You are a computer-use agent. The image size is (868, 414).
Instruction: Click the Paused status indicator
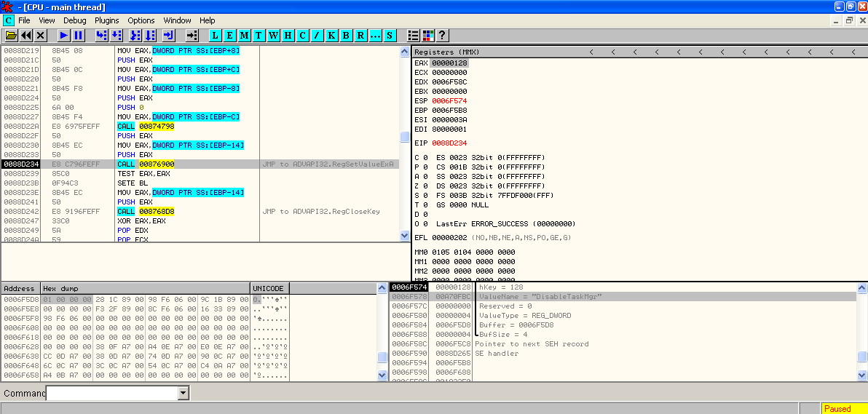click(x=844, y=408)
